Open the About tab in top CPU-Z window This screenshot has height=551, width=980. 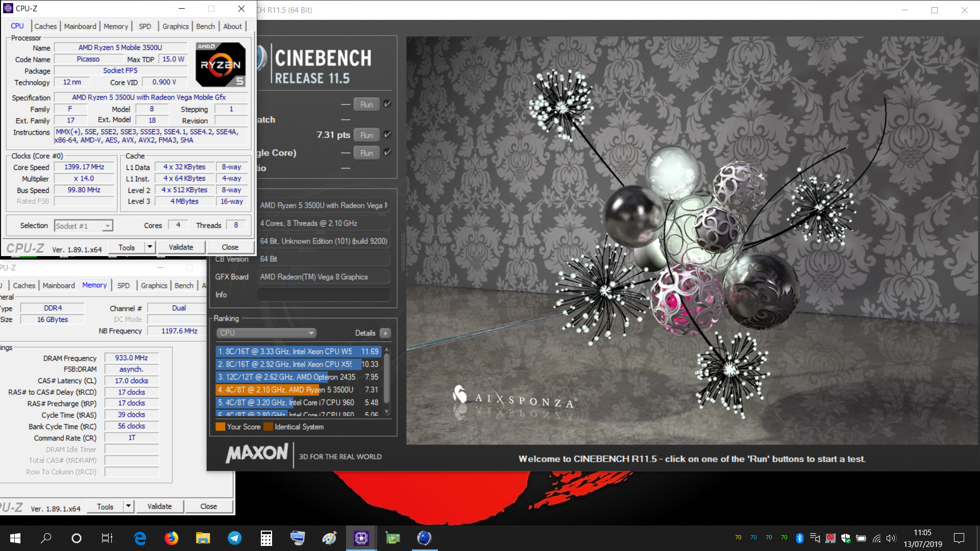(233, 27)
